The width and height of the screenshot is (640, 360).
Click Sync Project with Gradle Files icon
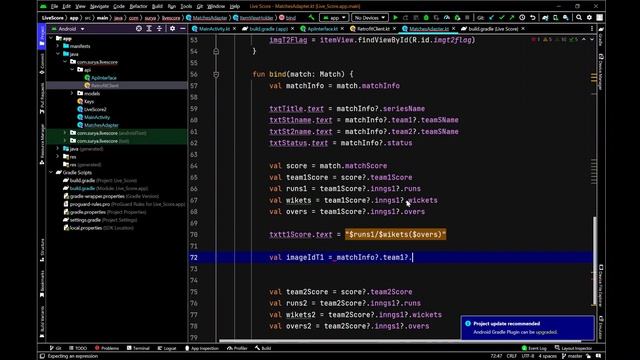click(x=545, y=18)
